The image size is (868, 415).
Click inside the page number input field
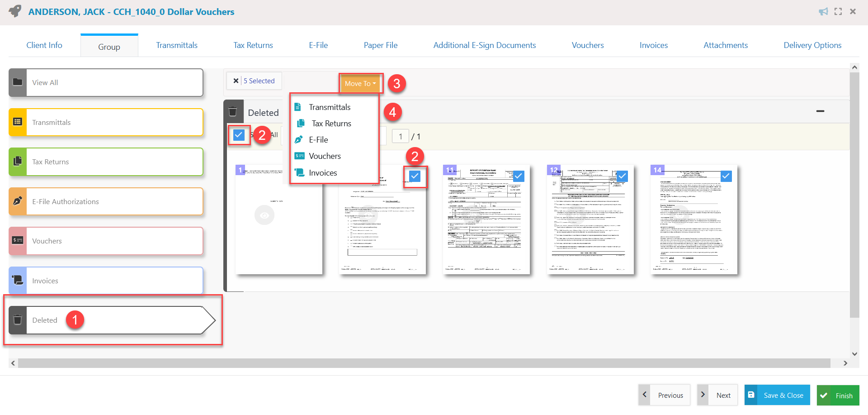click(x=401, y=136)
